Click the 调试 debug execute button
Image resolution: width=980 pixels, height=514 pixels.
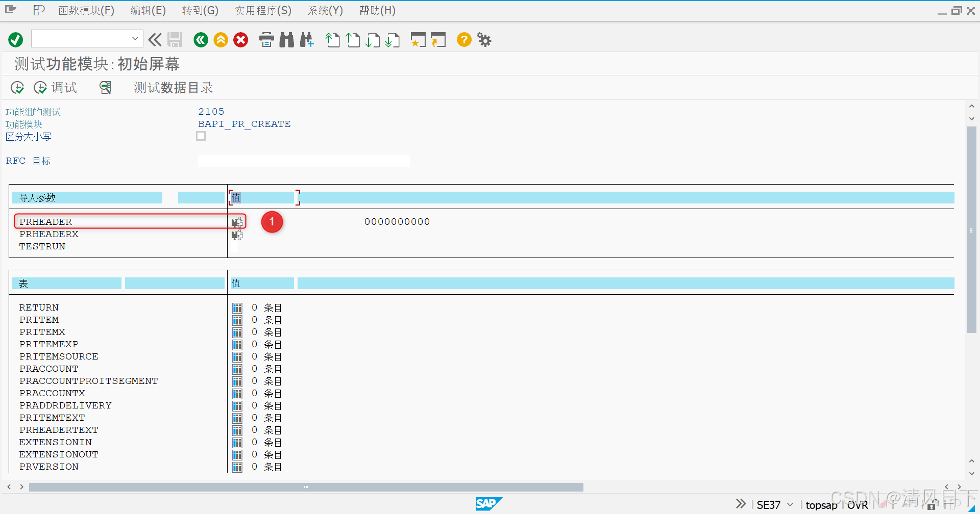(x=56, y=88)
